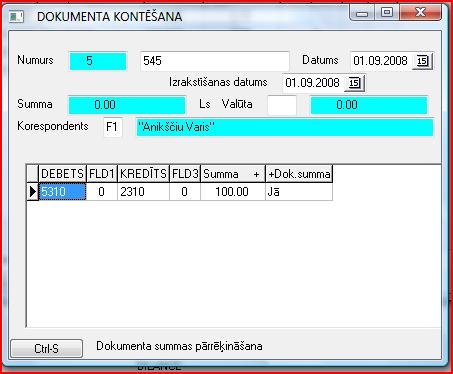The height and width of the screenshot is (374, 453).
Task: Click the Korespondents label
Action: tap(53, 126)
